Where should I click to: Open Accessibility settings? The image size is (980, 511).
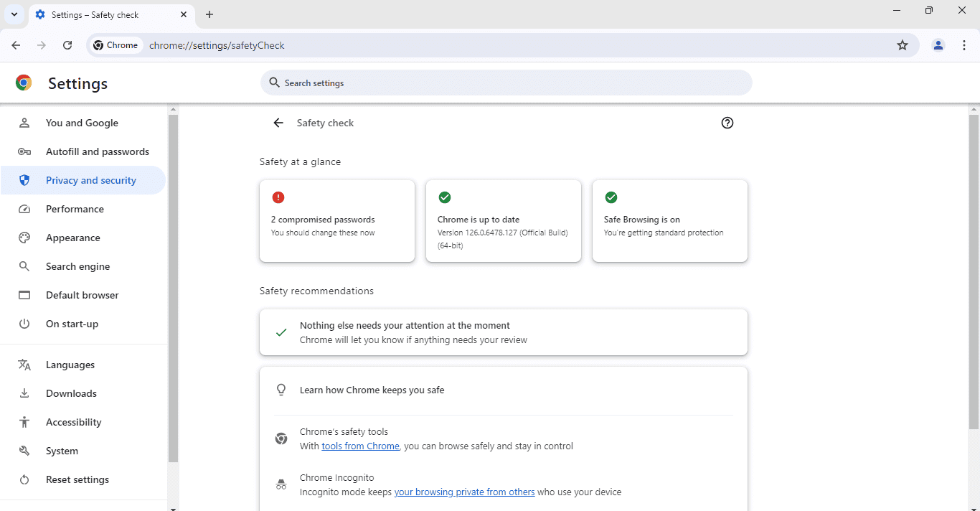click(x=83, y=422)
